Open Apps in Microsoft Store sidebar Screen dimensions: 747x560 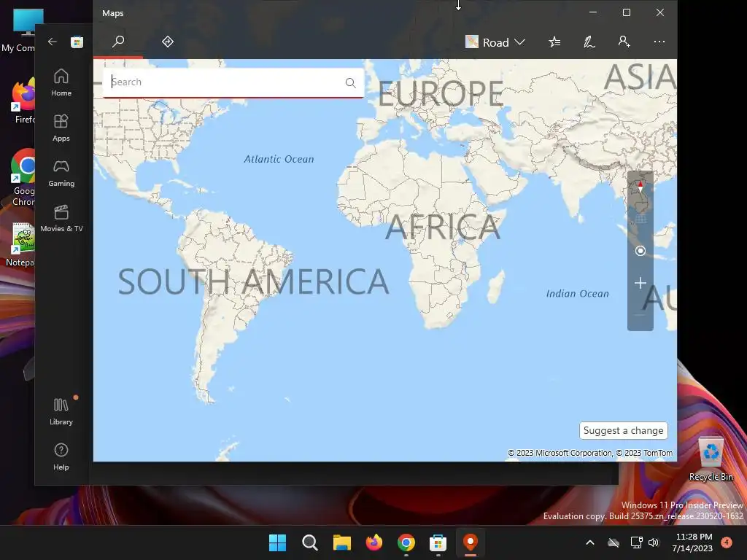coord(61,128)
